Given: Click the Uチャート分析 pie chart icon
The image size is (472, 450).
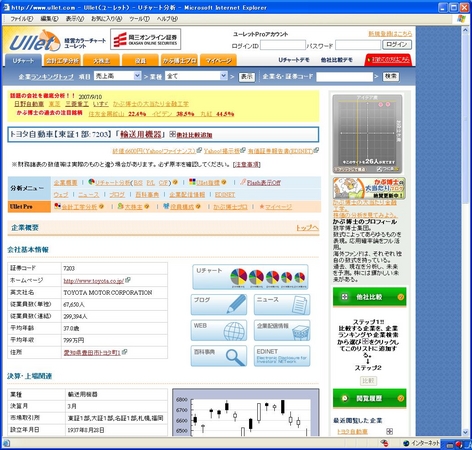Looking at the screenshot, I should [x=91, y=182].
